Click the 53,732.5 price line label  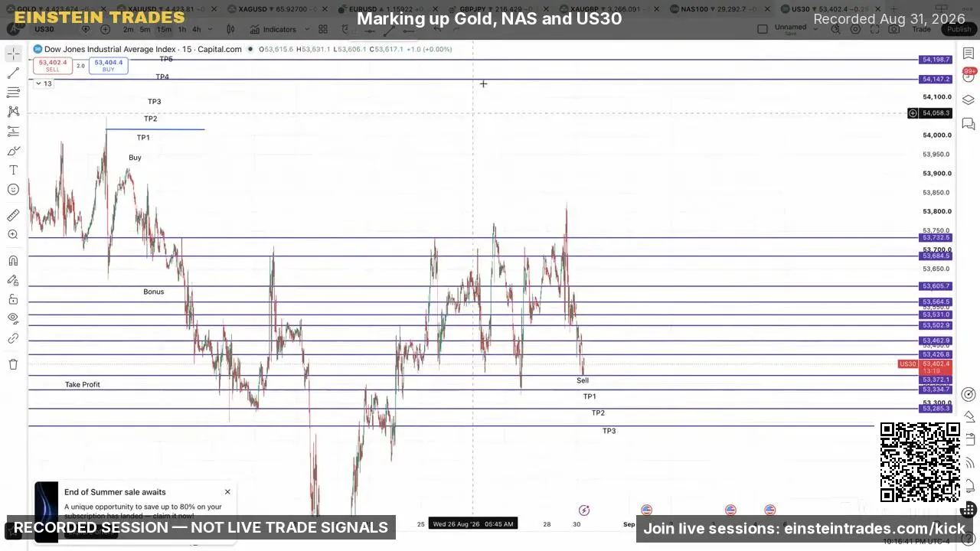coord(936,238)
